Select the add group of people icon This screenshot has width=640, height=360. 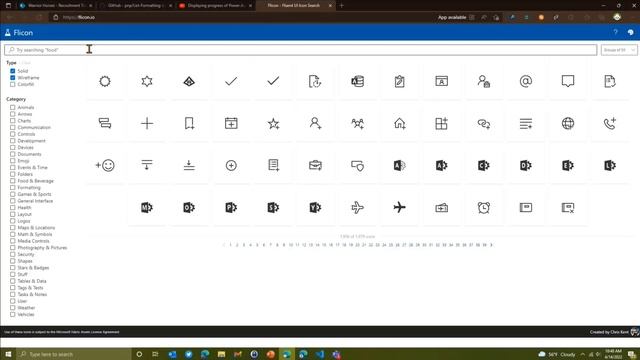pyautogui.click(x=358, y=123)
